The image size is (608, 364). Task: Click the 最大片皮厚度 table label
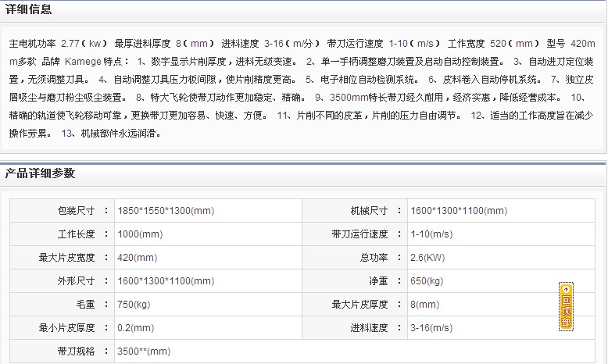[359, 305]
